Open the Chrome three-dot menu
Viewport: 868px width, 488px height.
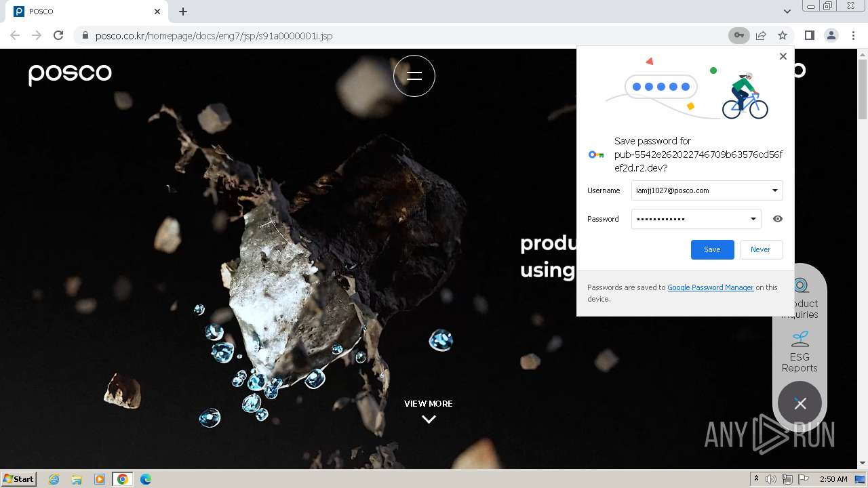click(853, 35)
